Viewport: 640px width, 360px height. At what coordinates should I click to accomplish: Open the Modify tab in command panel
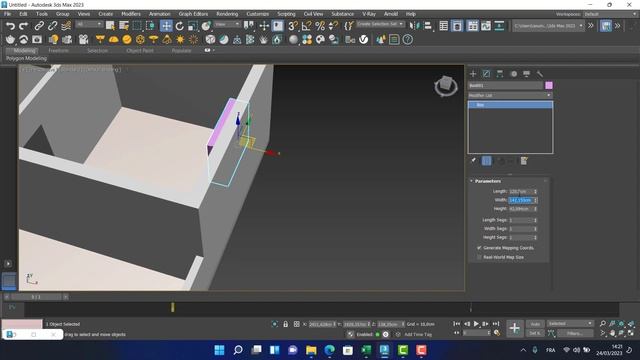click(x=487, y=74)
